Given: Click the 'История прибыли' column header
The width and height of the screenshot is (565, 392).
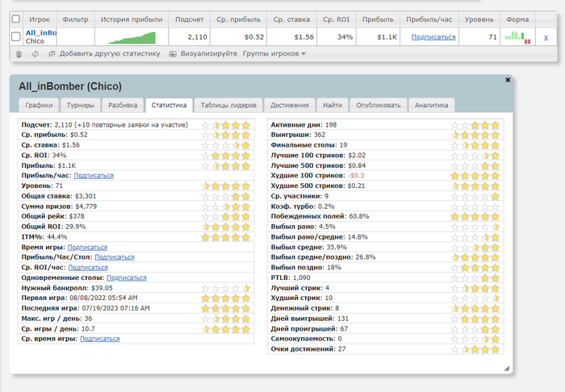Looking at the screenshot, I should click(x=132, y=19).
